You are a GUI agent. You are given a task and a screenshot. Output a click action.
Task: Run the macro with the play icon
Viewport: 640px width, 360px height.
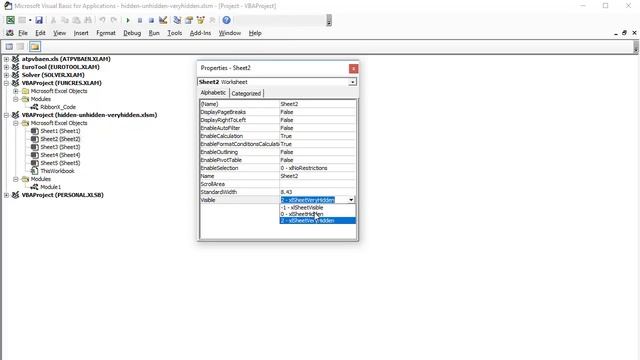[x=128, y=20]
